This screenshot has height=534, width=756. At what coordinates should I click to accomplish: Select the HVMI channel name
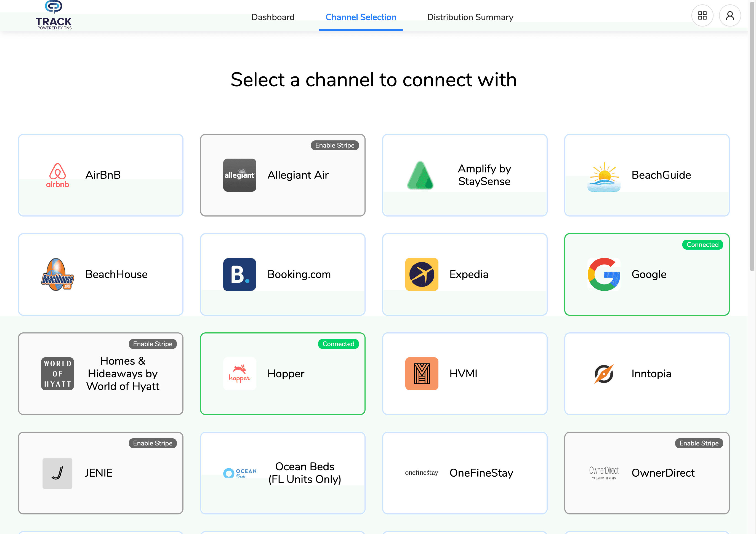(x=463, y=374)
